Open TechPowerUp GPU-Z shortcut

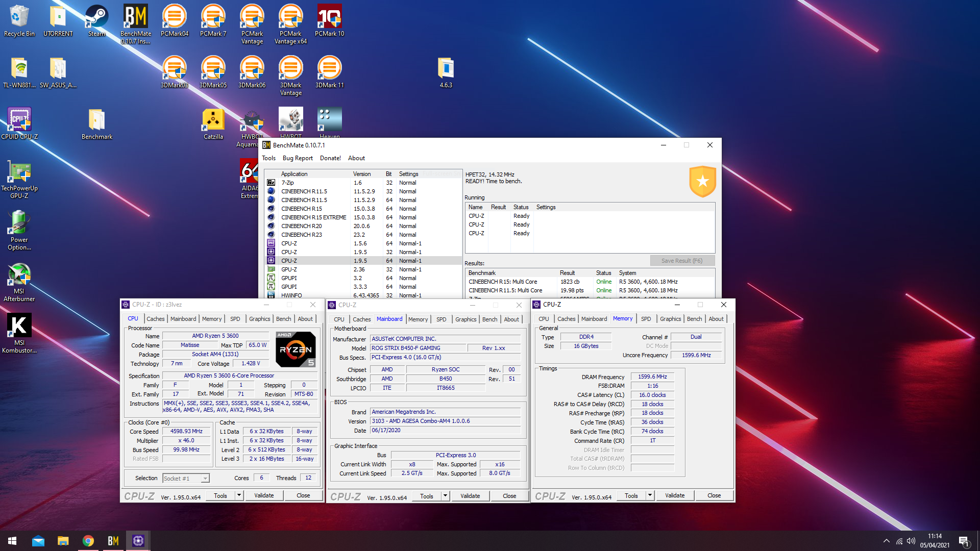coord(19,179)
